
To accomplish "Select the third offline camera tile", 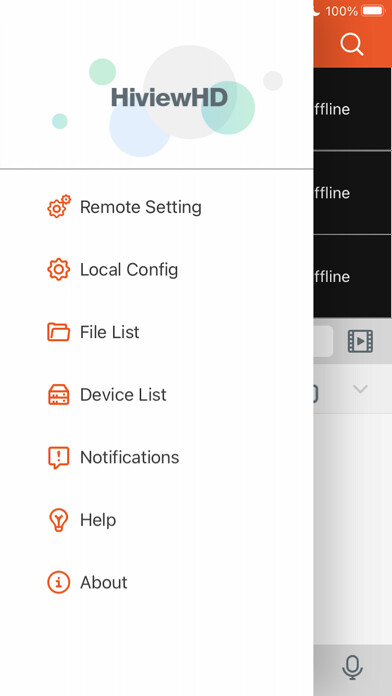I will point(352,276).
